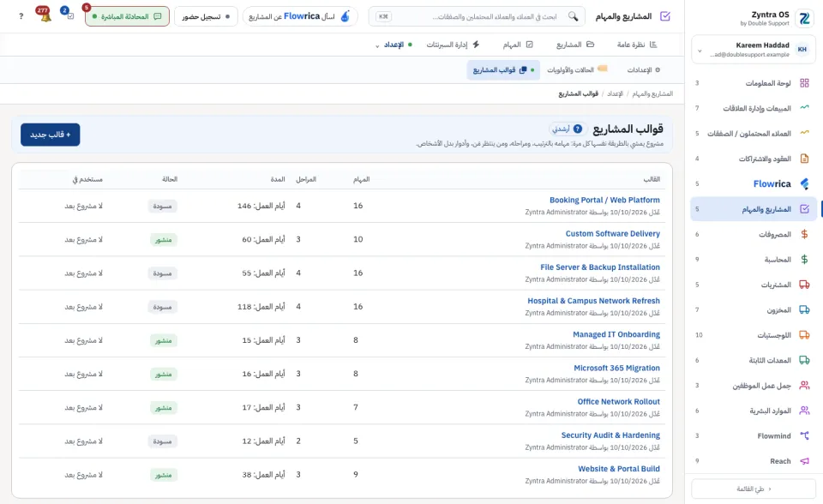Click the منشور badge in Custom Software Delivery row
This screenshot has width=823, height=504.
pos(163,240)
